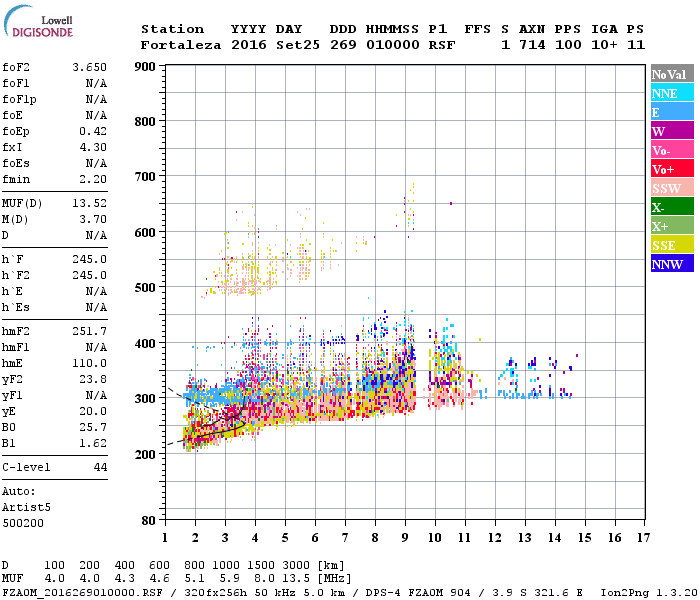Viewport: 700px width, 600px height.
Task: Click the hmF2 value 251.7
Action: [x=90, y=331]
